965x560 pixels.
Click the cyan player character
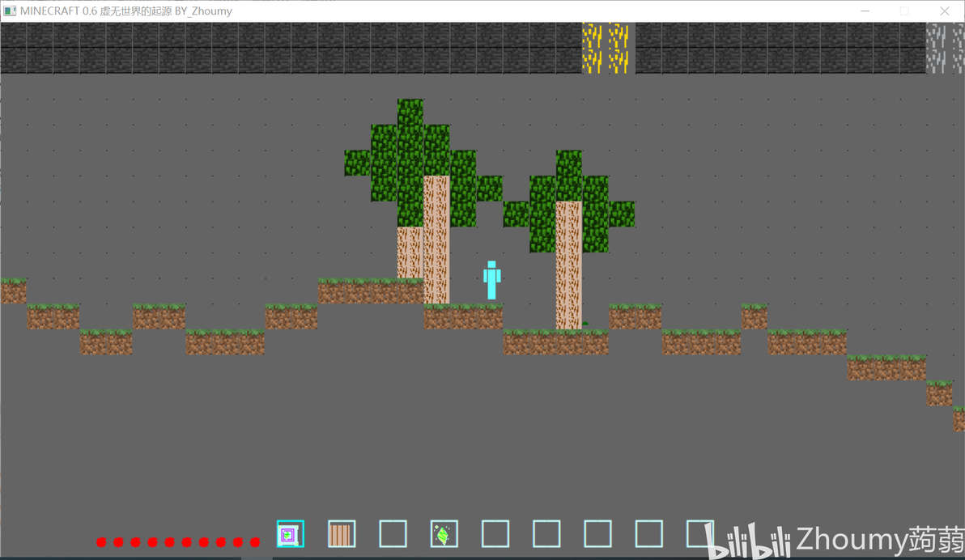point(491,280)
